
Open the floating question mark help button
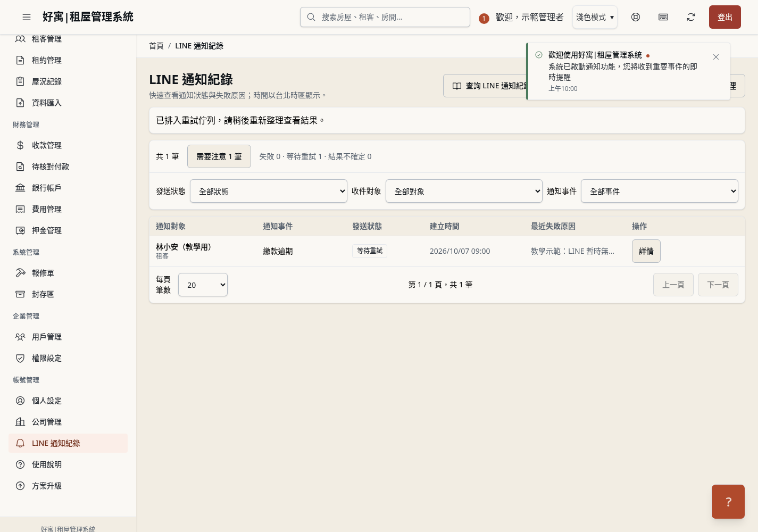pos(728,502)
